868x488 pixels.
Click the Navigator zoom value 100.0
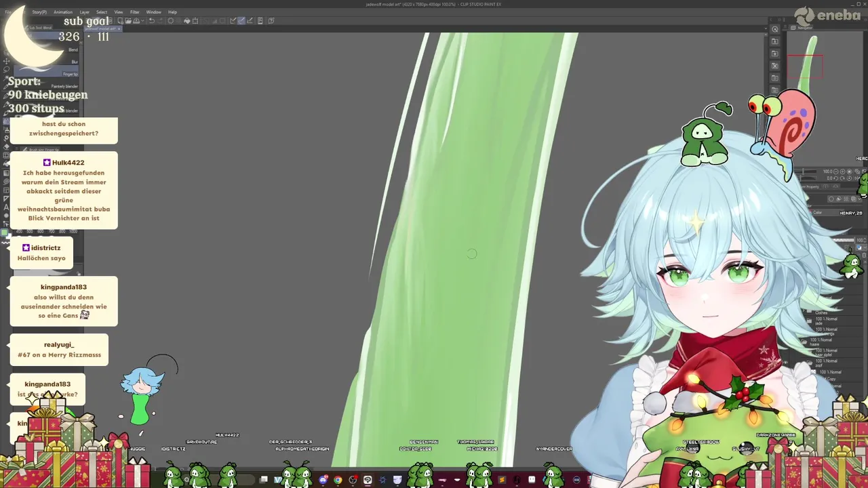pos(828,171)
